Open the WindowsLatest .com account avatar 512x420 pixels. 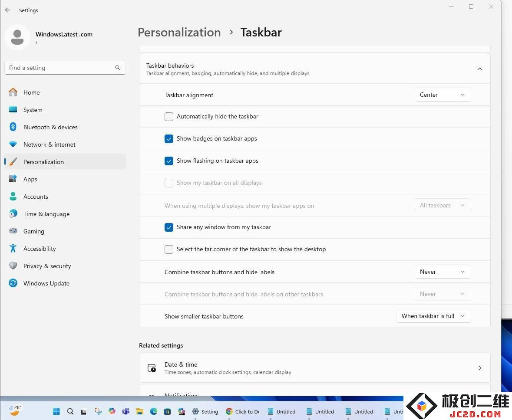17,37
